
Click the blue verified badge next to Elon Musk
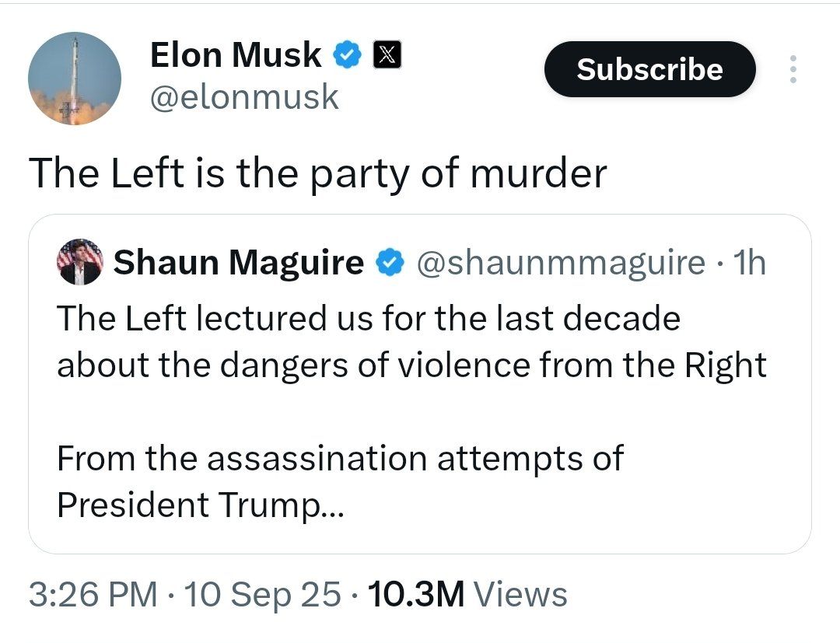348,54
